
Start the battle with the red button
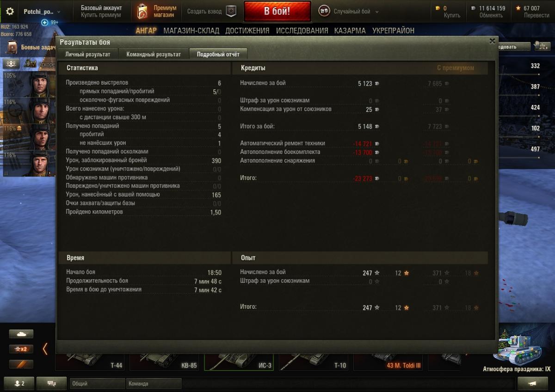277,12
